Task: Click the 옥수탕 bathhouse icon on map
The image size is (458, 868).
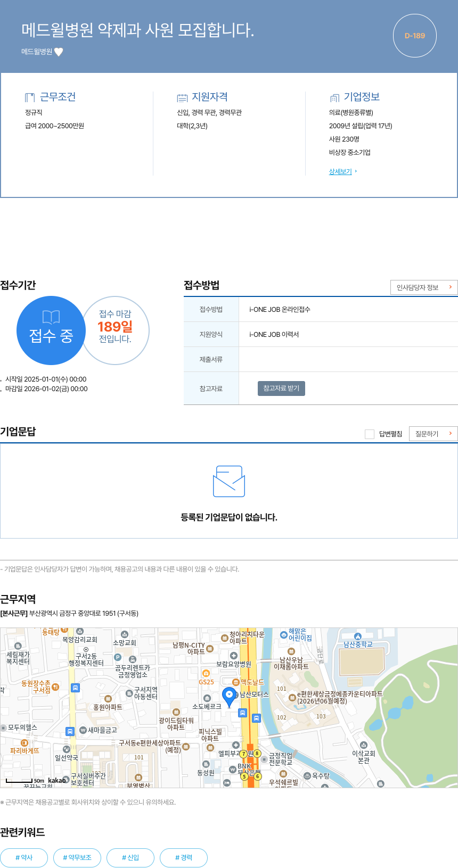Action: 307,776
